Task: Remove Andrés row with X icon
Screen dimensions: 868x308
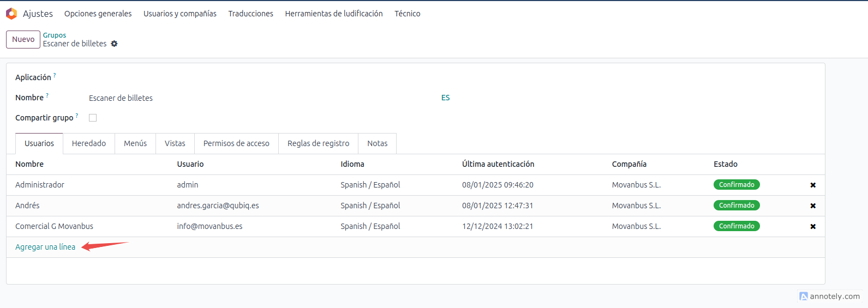Action: [x=813, y=206]
